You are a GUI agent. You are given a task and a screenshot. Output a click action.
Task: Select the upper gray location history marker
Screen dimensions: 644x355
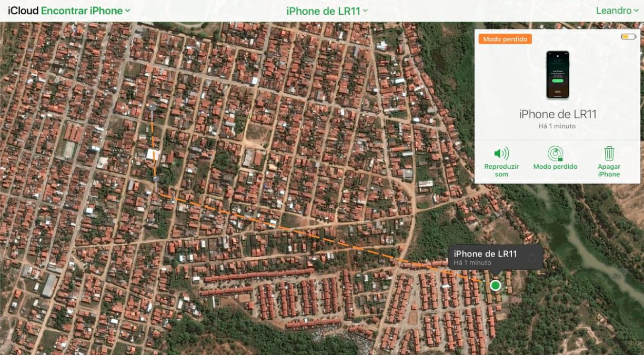[152, 107]
